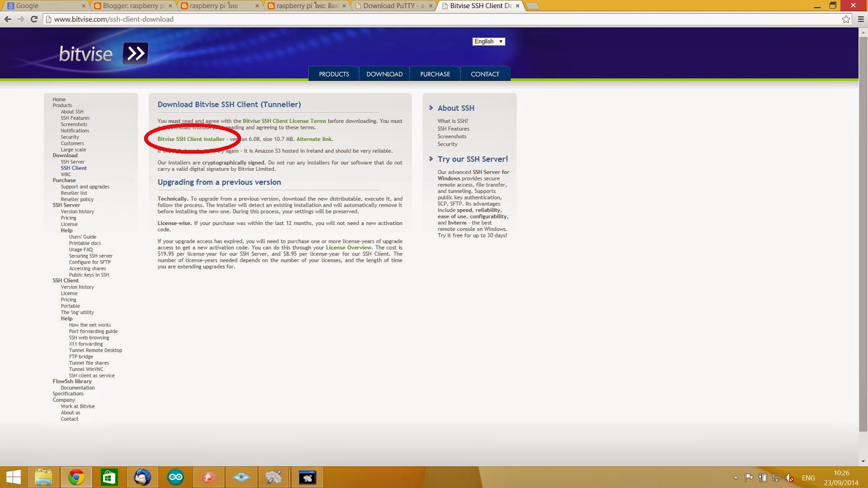Bookmark this page with the star icon

coord(846,19)
